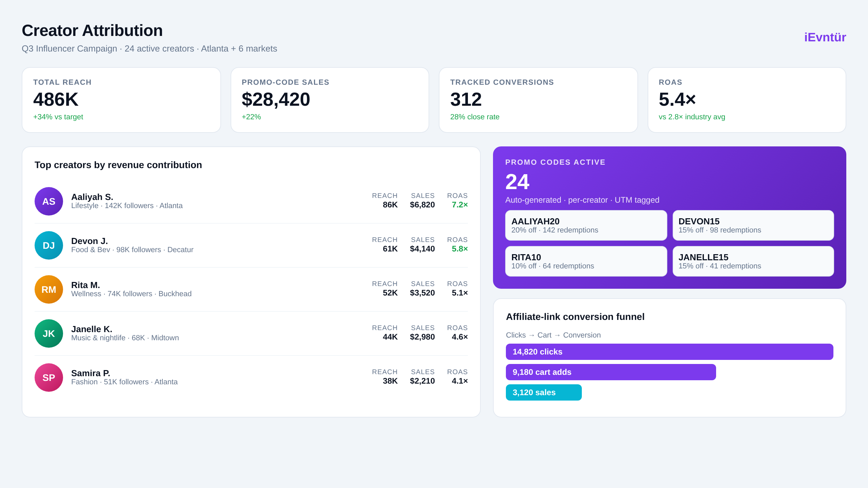
Task: Select the 3,120 sales funnel bar
Action: coord(544,392)
